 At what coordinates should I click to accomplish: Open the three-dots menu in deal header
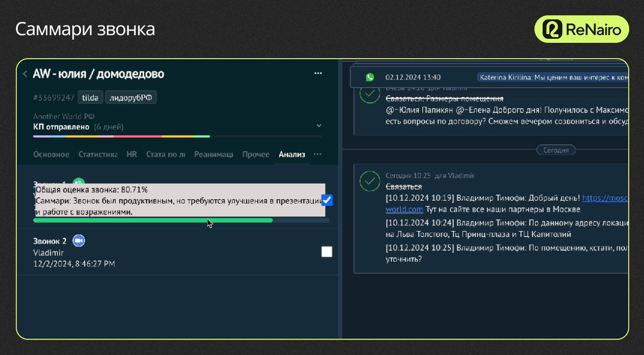coord(318,74)
